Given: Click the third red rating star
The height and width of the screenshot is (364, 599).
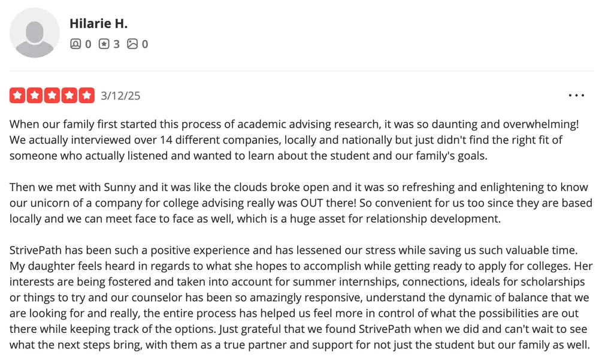Looking at the screenshot, I should click(x=52, y=95).
